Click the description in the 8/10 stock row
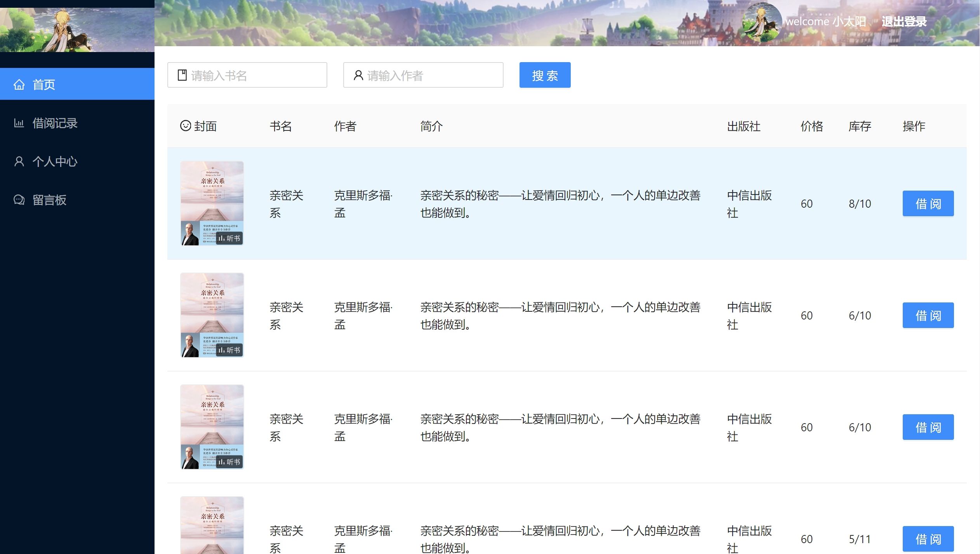The height and width of the screenshot is (554, 980). click(560, 204)
